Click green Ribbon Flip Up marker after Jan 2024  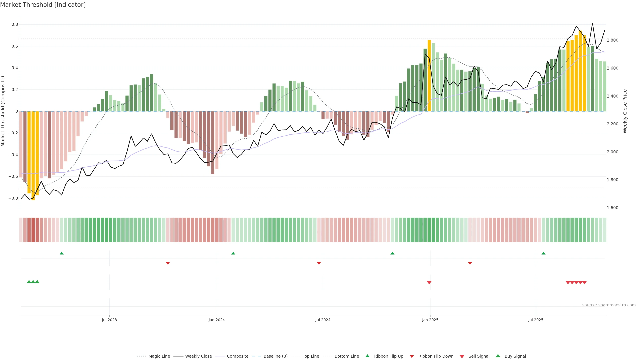pyautogui.click(x=233, y=253)
